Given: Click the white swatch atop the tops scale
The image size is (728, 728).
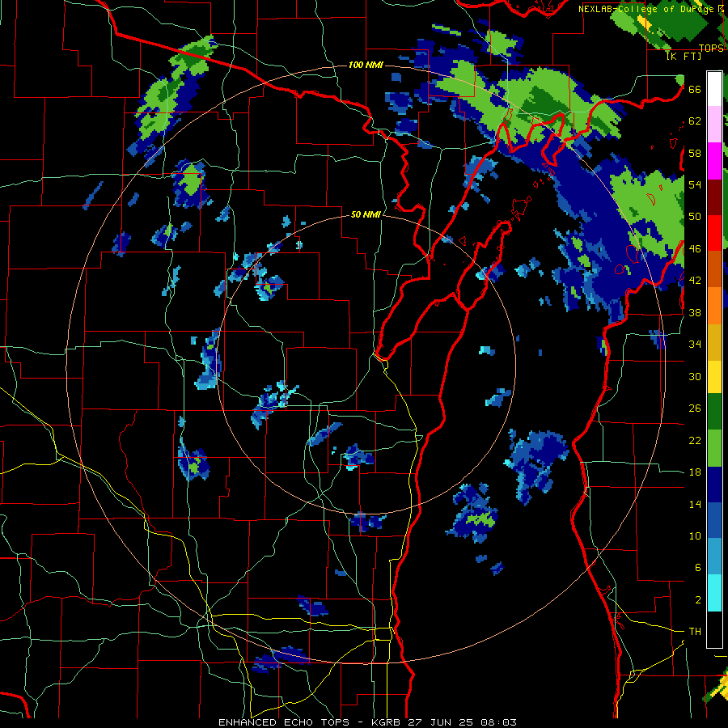Looking at the screenshot, I should (714, 89).
